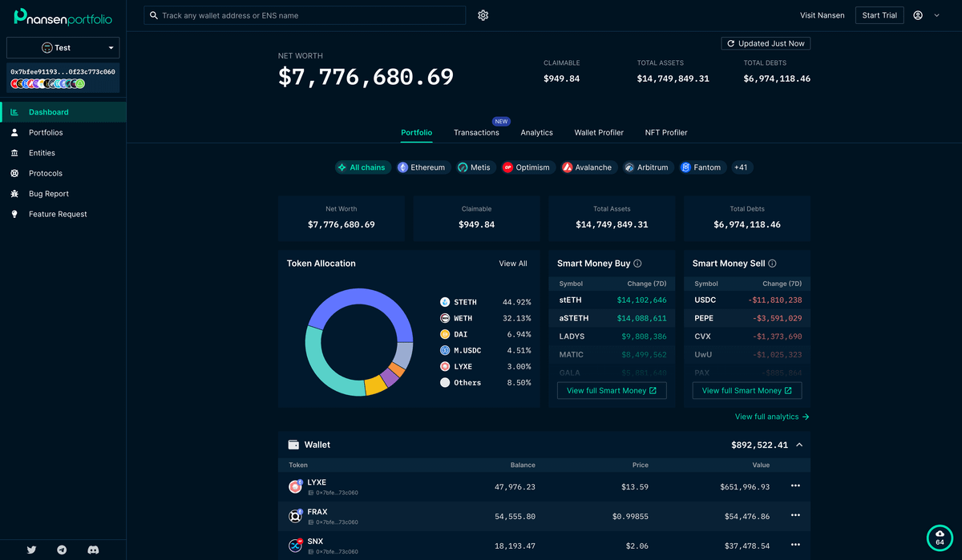The width and height of the screenshot is (962, 560).
Task: Click the Start Trial button
Action: [879, 15]
